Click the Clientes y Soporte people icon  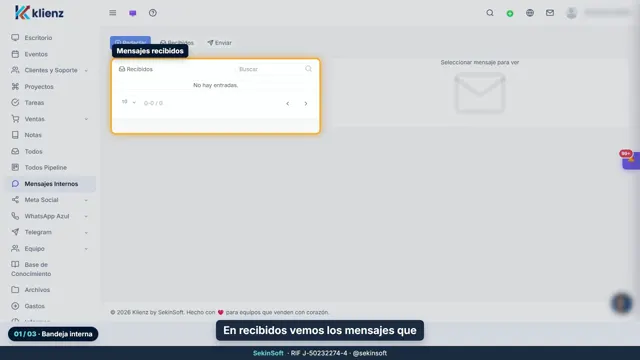pos(15,70)
